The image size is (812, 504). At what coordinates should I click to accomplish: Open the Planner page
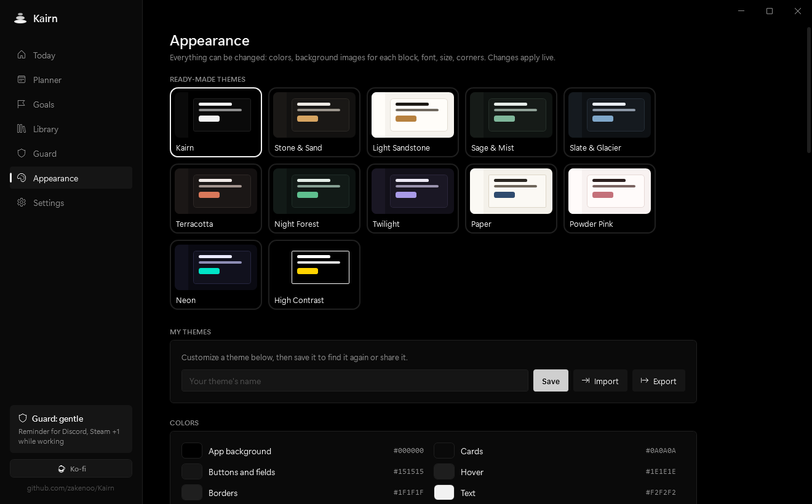point(71,80)
